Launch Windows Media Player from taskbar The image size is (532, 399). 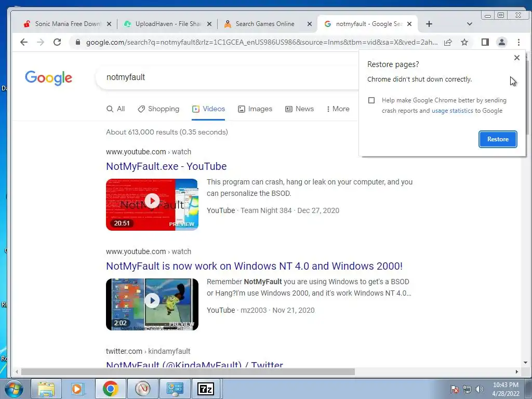pos(78,389)
